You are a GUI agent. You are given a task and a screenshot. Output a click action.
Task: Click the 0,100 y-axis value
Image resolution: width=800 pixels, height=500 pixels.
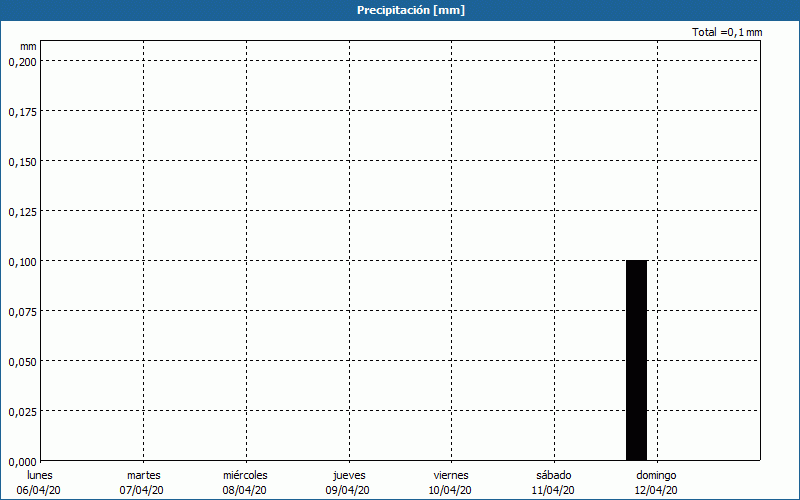[23, 262]
